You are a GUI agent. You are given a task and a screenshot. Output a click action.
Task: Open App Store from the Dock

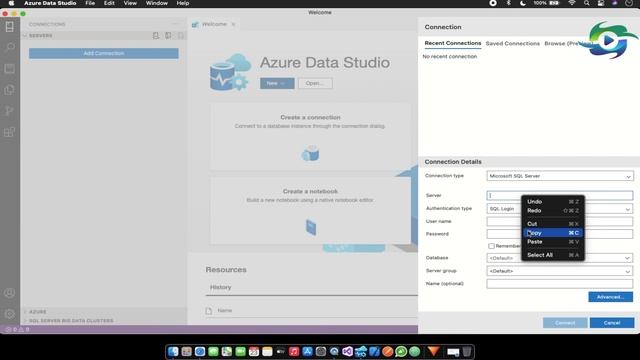pyautogui.click(x=307, y=351)
